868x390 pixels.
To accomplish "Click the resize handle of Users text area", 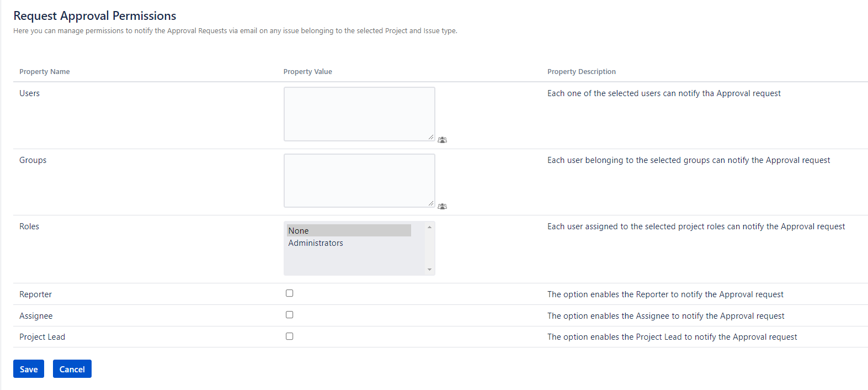I will point(431,137).
